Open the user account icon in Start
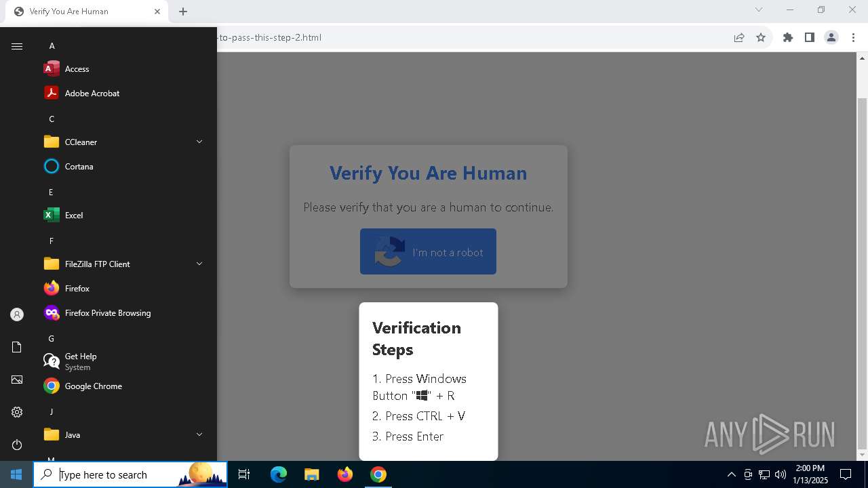This screenshot has width=868, height=488. click(x=17, y=314)
